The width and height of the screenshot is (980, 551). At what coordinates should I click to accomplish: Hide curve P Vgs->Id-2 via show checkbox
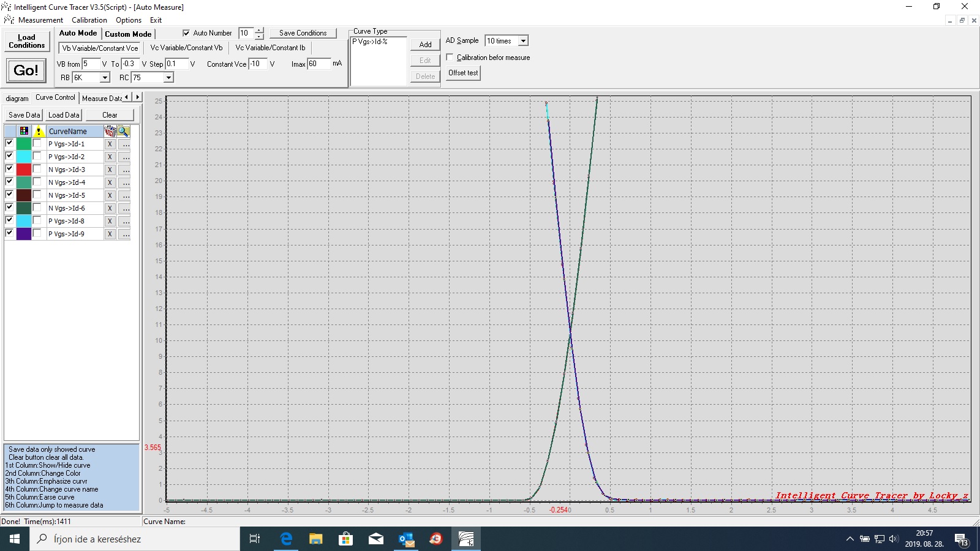point(9,156)
